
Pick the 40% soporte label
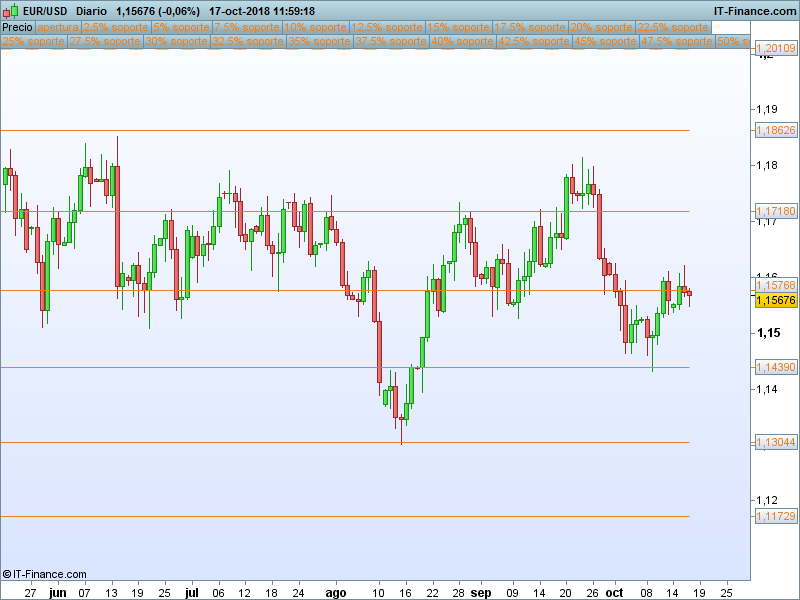[x=462, y=41]
